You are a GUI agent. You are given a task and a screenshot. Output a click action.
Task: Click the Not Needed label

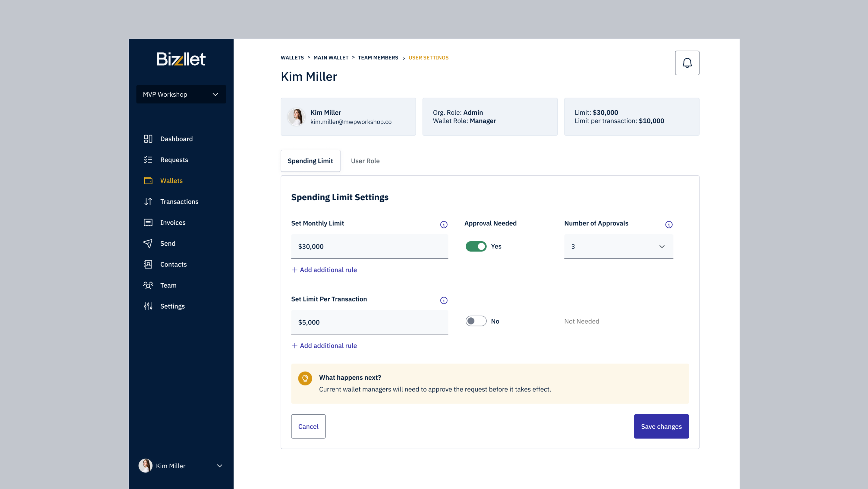click(x=582, y=321)
